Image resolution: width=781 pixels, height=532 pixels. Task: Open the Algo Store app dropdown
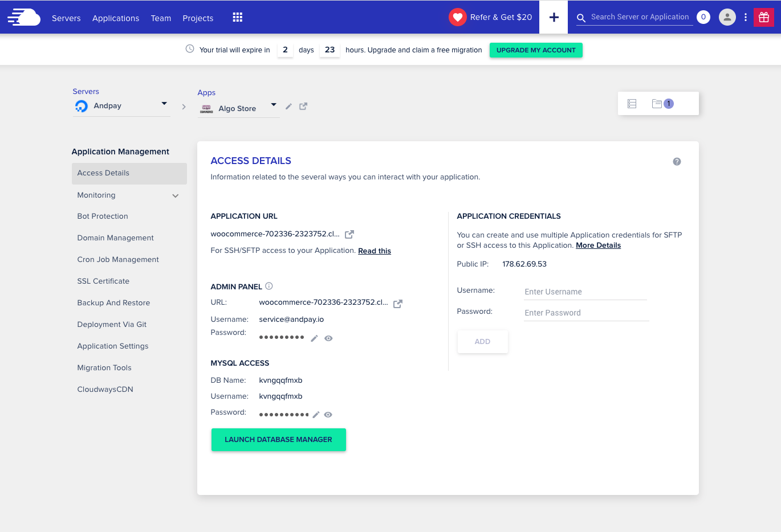(x=274, y=105)
